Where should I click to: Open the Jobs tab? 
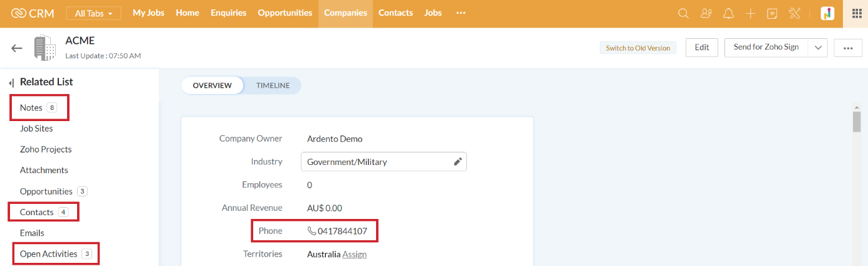(x=433, y=13)
